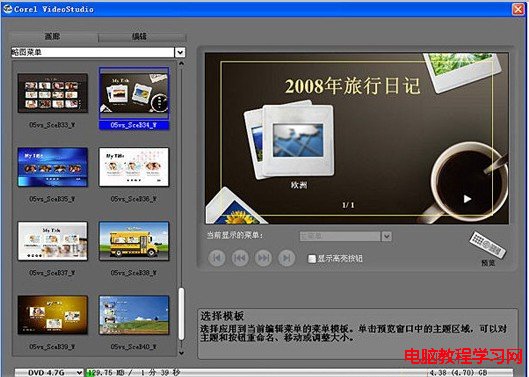Select the golden template 05vs_ScaB39_Y
The image size is (529, 377).
53,315
